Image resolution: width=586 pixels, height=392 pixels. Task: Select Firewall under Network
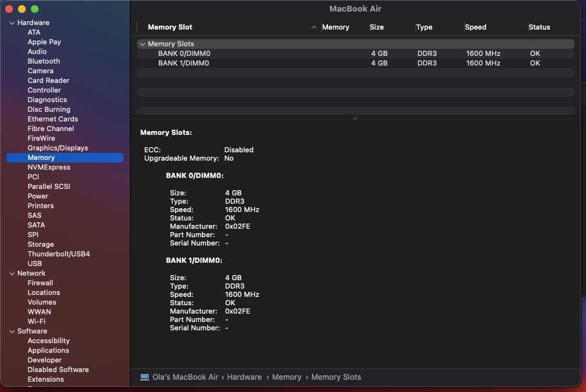(41, 283)
